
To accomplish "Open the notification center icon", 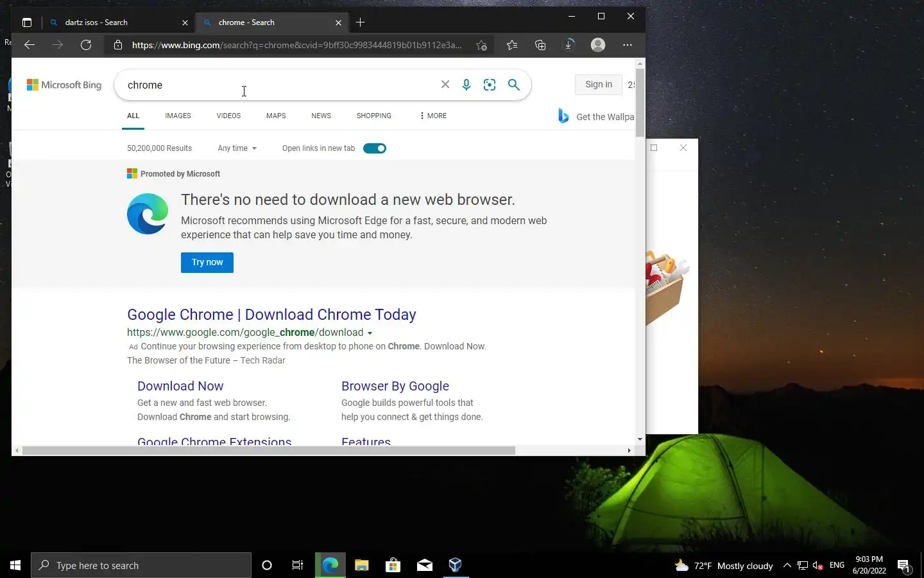I will [x=904, y=565].
